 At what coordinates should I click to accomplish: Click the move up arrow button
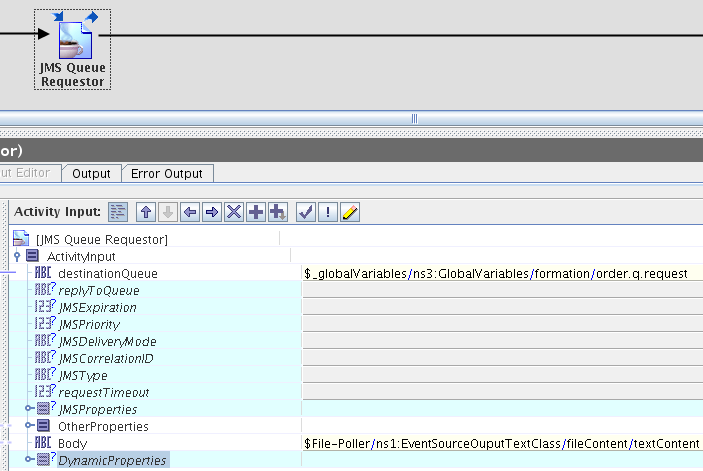coord(146,212)
